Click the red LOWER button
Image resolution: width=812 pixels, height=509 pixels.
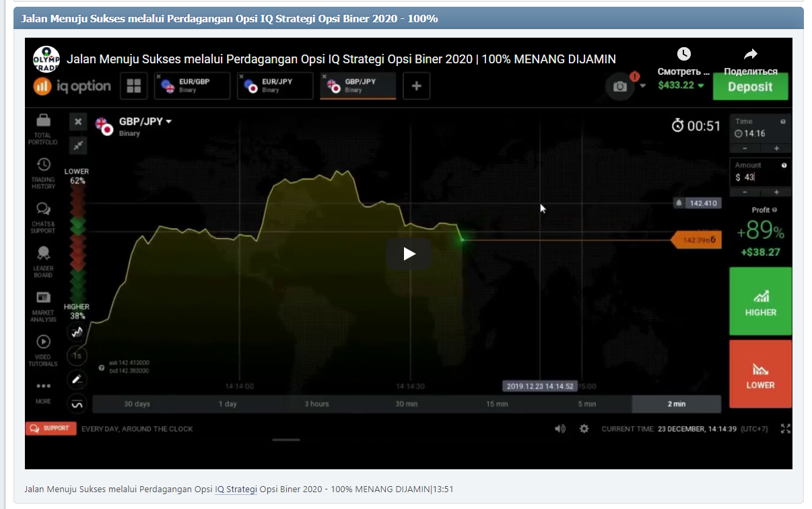click(x=760, y=374)
